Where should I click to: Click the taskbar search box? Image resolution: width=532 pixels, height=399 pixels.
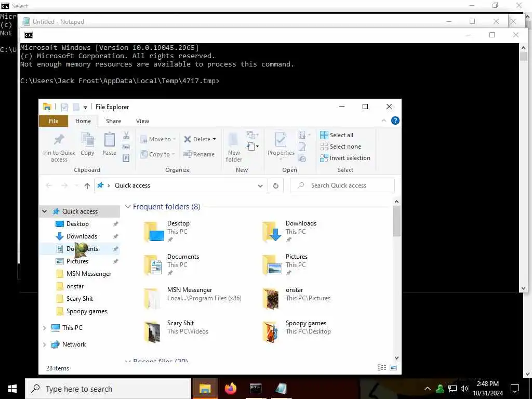click(108, 389)
